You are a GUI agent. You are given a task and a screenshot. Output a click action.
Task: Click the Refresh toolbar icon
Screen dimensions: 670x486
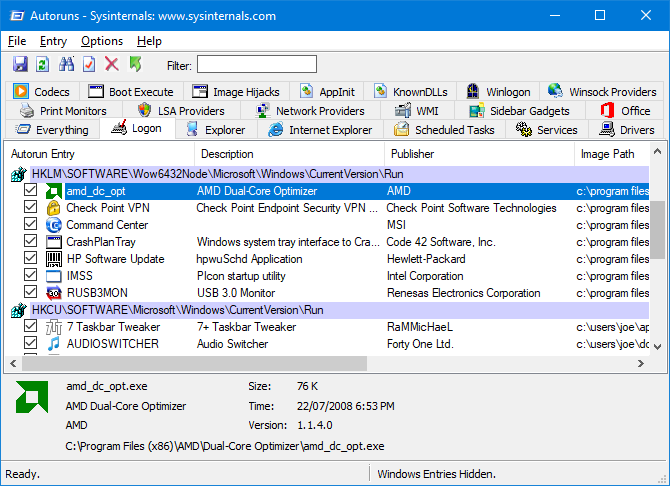tap(42, 65)
